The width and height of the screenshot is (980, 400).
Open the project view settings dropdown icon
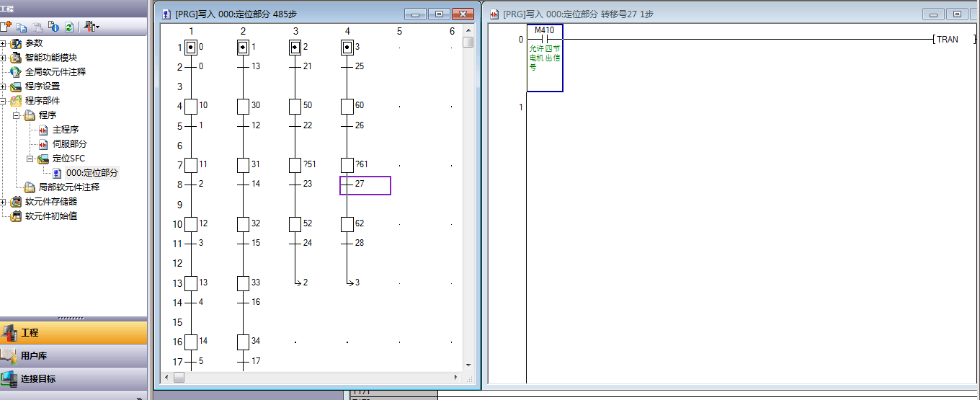[92, 27]
